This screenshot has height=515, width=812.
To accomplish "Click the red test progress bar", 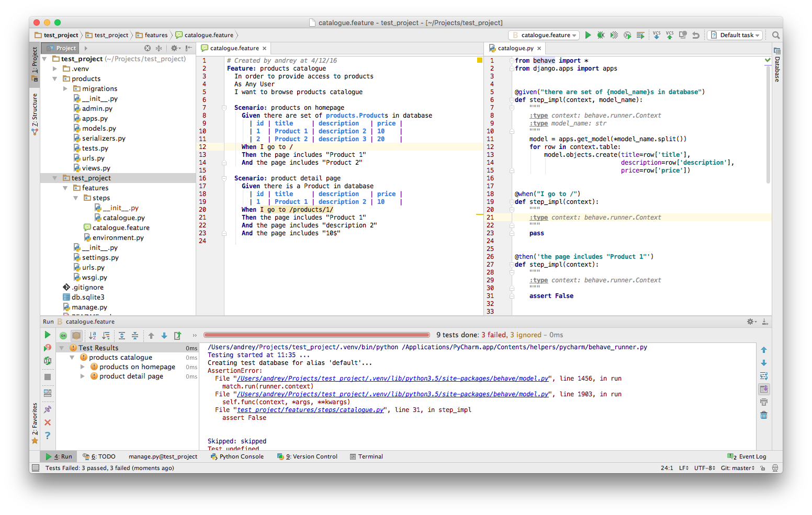I will point(317,335).
